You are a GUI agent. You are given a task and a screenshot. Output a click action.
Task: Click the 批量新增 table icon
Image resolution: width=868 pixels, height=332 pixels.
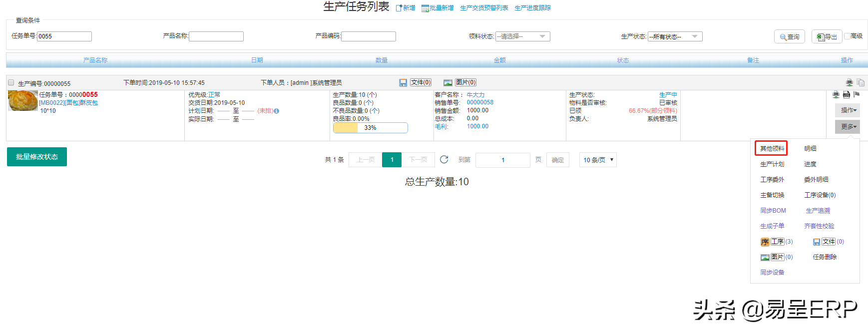pos(425,8)
